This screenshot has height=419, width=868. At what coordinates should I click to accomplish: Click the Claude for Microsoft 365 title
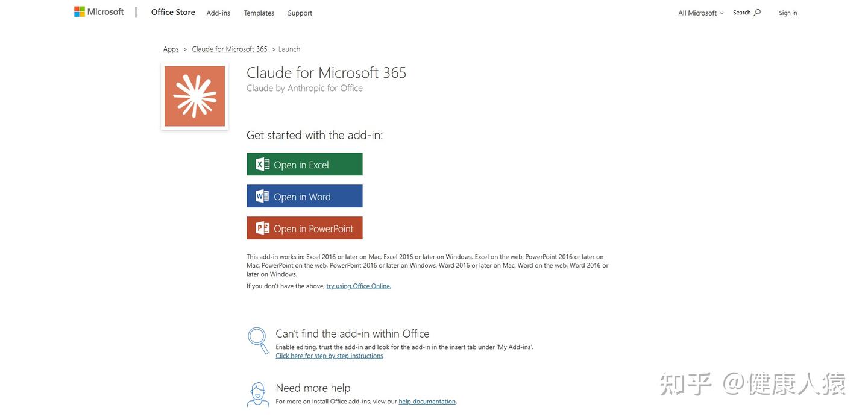pos(327,72)
